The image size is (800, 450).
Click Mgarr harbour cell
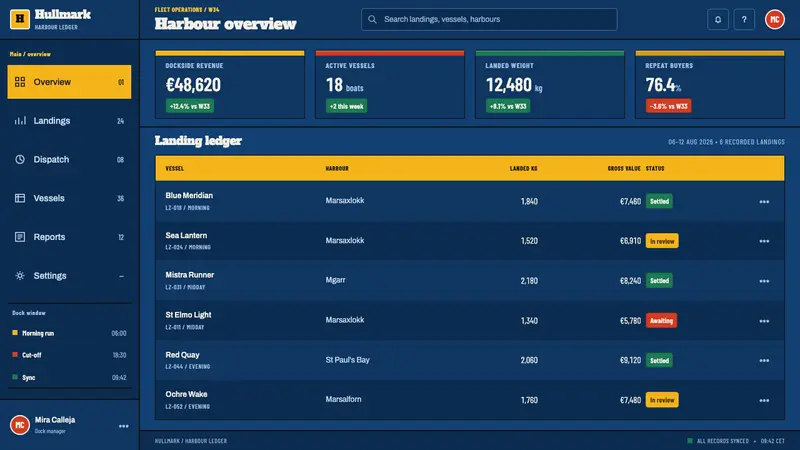click(335, 280)
